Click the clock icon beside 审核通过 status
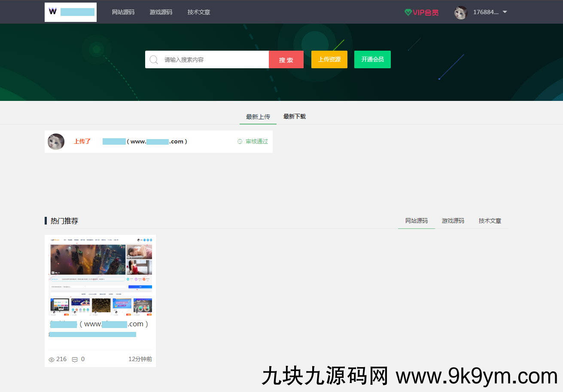Image resolution: width=563 pixels, height=392 pixels. 240,141
